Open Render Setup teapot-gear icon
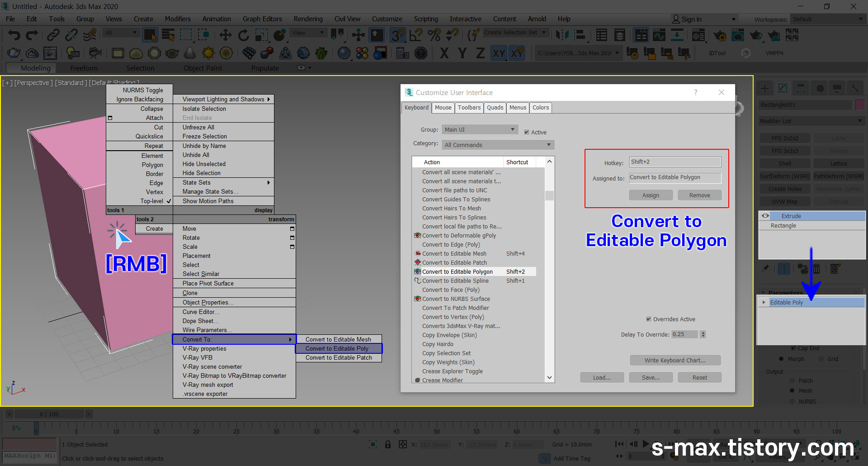This screenshot has height=466, width=868. click(x=720, y=35)
